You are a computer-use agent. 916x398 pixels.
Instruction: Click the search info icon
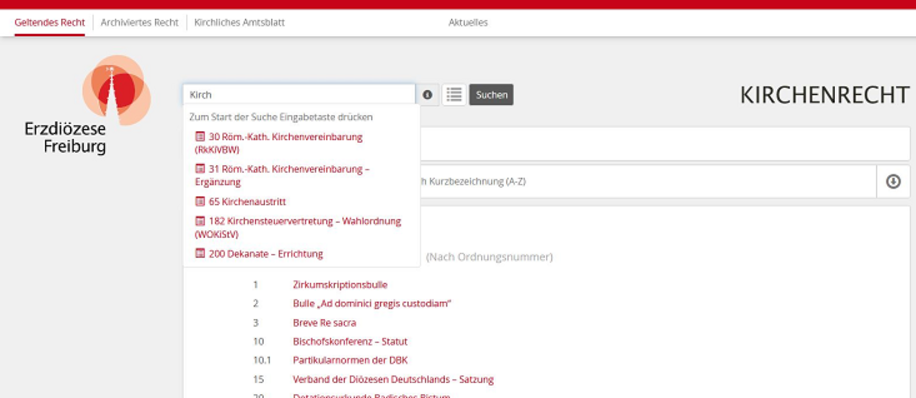click(428, 95)
